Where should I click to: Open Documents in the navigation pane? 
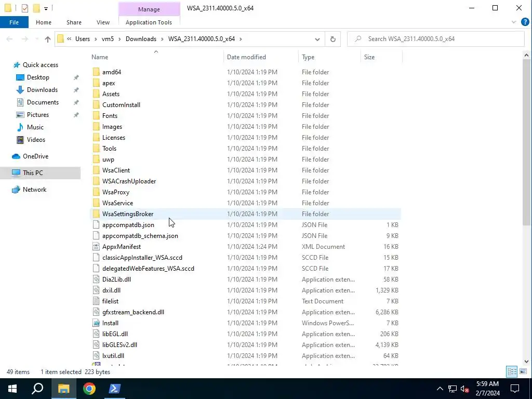[43, 102]
